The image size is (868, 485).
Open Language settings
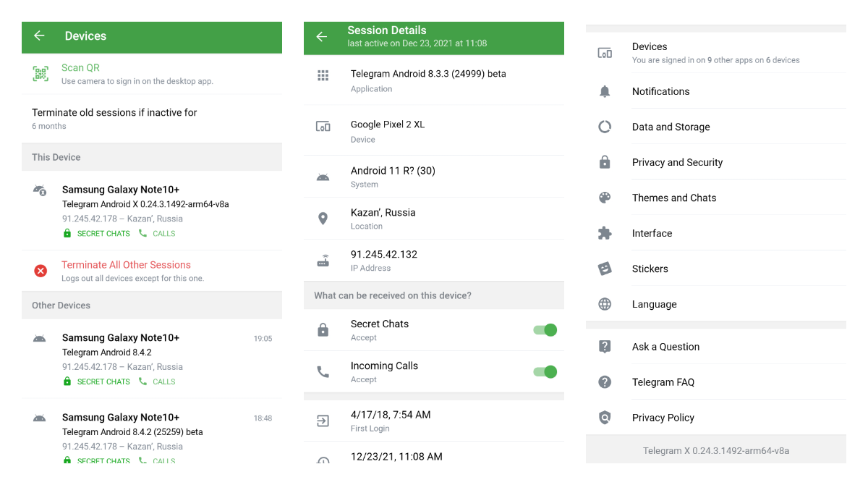tap(716, 304)
